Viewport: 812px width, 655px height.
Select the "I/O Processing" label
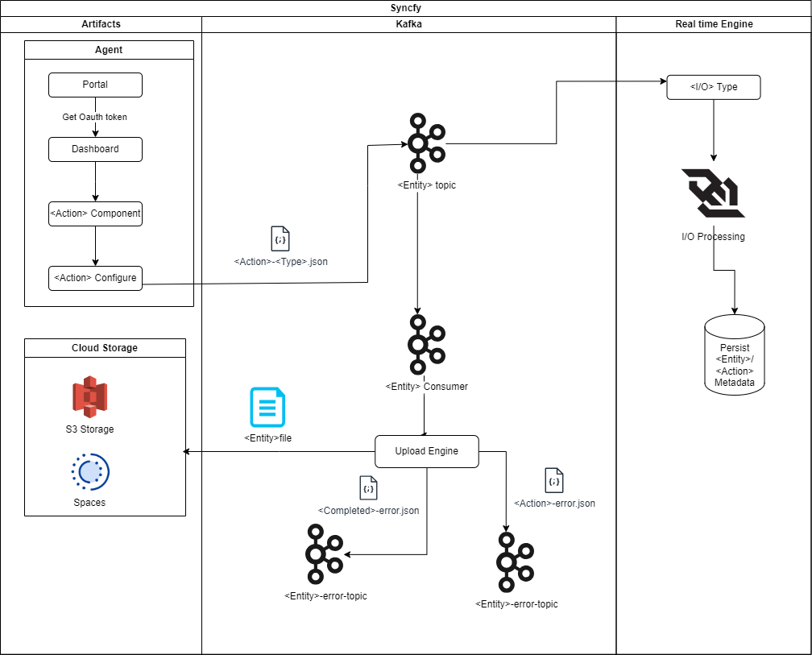click(x=713, y=237)
